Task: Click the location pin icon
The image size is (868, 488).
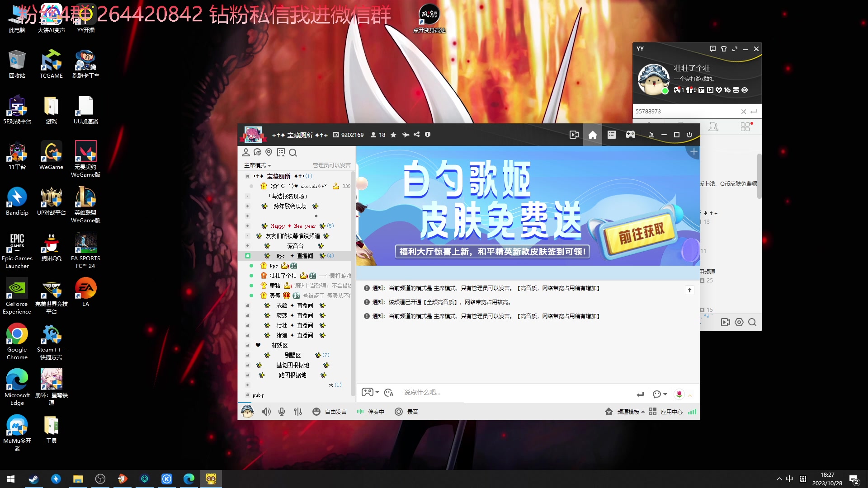Action: tap(269, 153)
